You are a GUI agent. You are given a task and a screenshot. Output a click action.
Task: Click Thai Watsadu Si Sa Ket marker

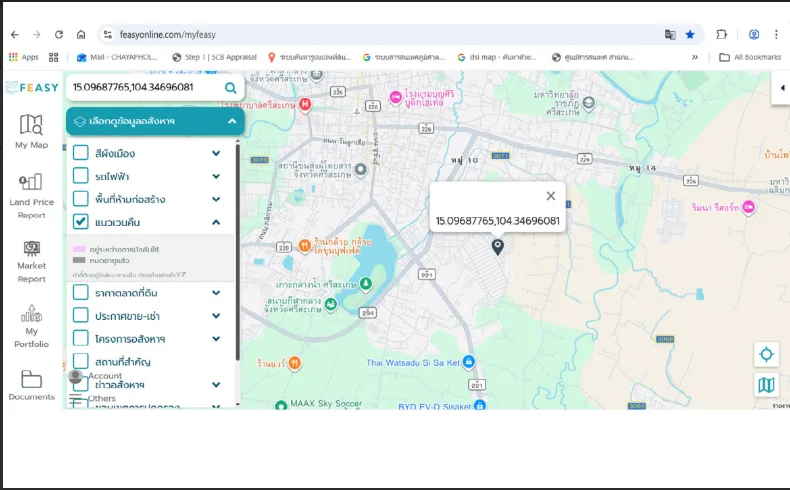pos(469,362)
